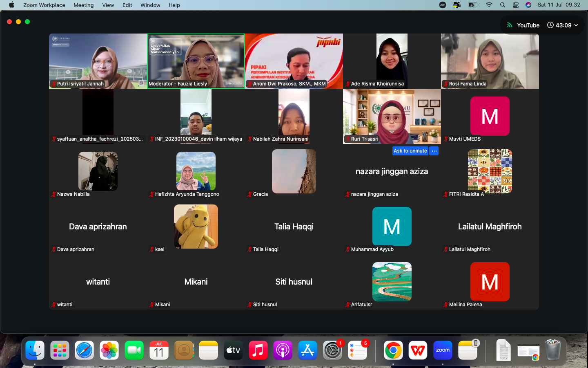Click the Ask to unmute button

point(410,151)
